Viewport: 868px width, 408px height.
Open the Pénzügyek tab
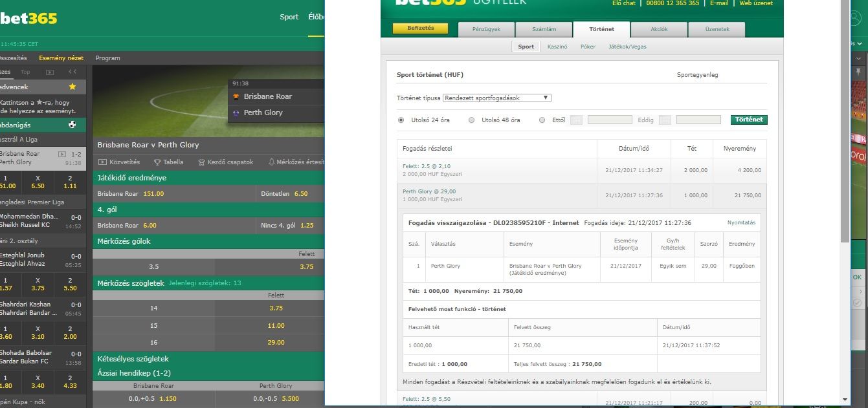[x=487, y=29]
